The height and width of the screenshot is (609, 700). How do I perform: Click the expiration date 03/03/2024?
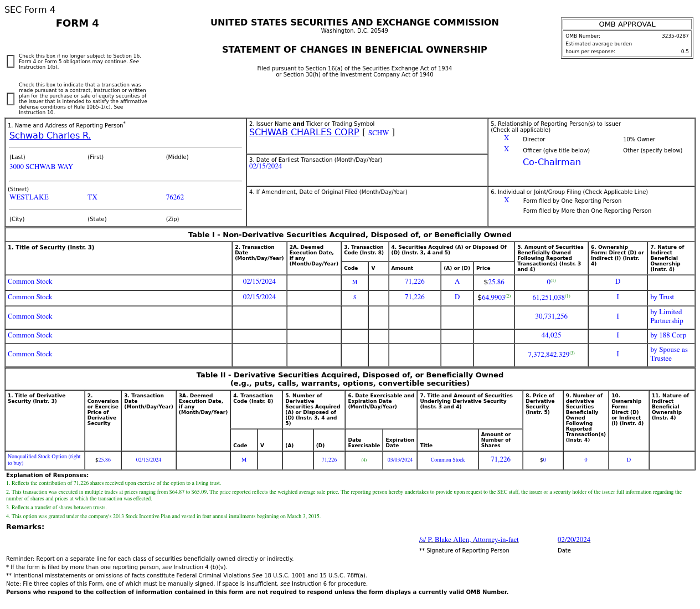(x=400, y=460)
